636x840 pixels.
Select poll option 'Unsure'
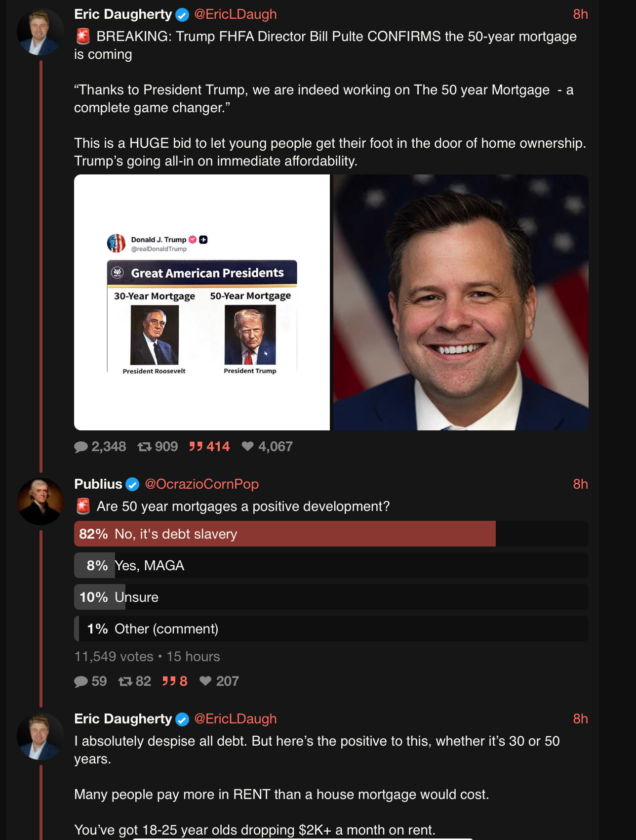click(331, 597)
